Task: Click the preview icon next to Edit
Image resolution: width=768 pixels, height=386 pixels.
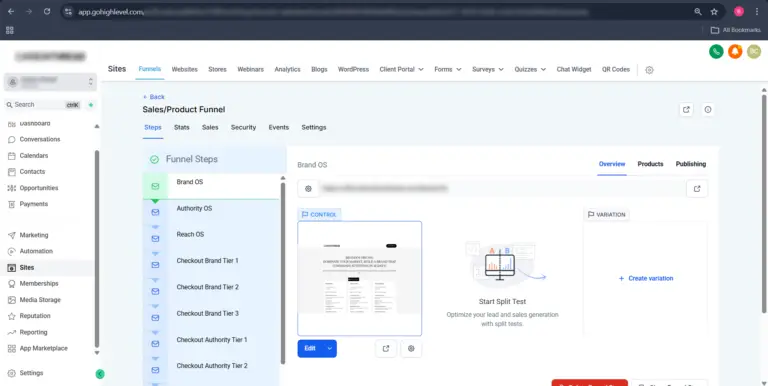Action: coord(386,348)
